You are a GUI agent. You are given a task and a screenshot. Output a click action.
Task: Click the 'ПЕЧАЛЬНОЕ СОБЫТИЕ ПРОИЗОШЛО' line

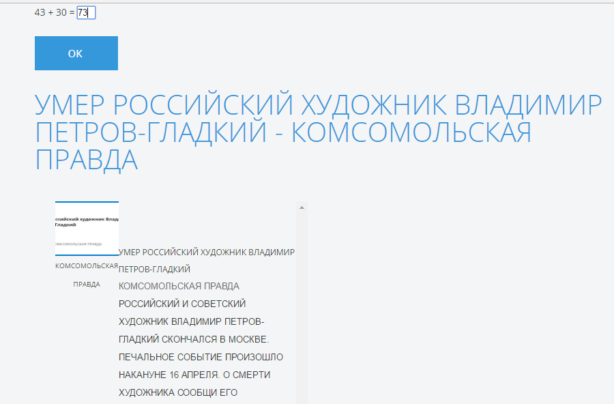click(x=200, y=357)
